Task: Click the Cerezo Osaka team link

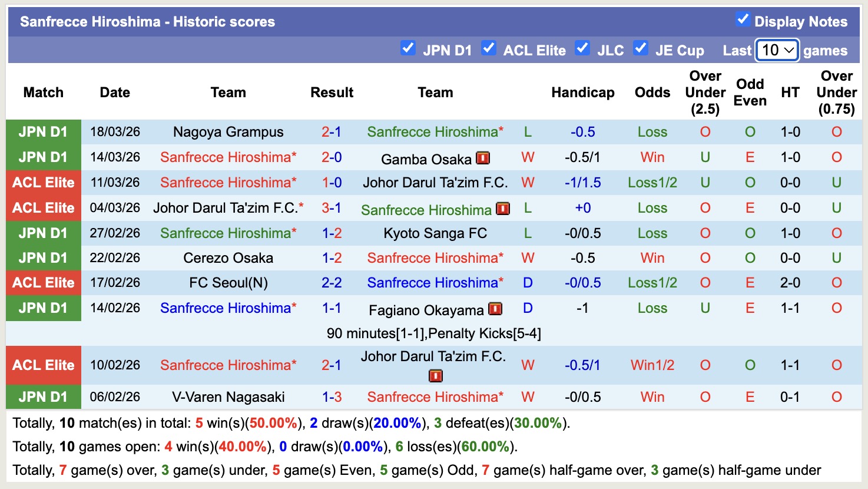Action: tap(228, 258)
